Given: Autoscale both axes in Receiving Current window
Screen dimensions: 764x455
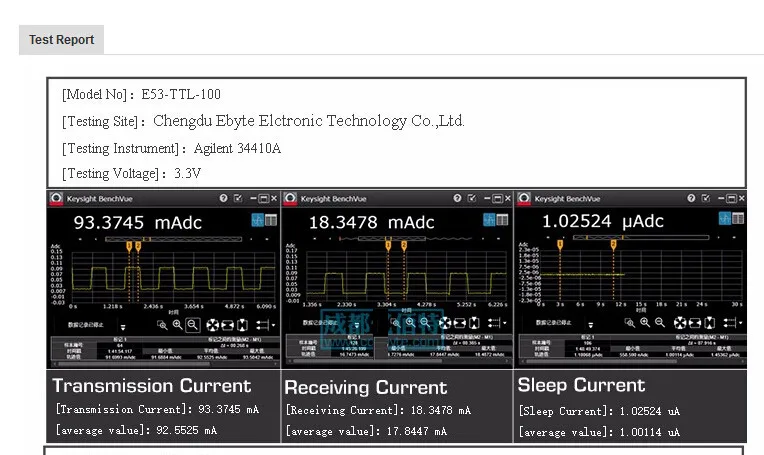Looking at the screenshot, I should coord(445,322).
